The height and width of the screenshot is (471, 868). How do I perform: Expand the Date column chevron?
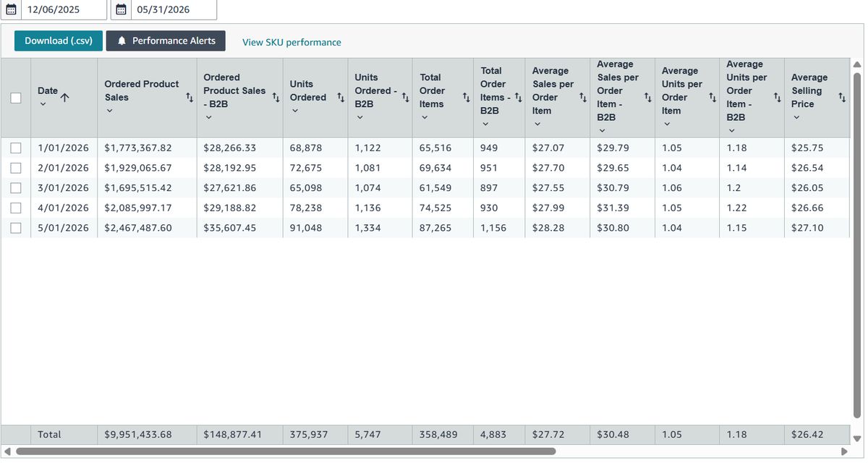(x=43, y=105)
